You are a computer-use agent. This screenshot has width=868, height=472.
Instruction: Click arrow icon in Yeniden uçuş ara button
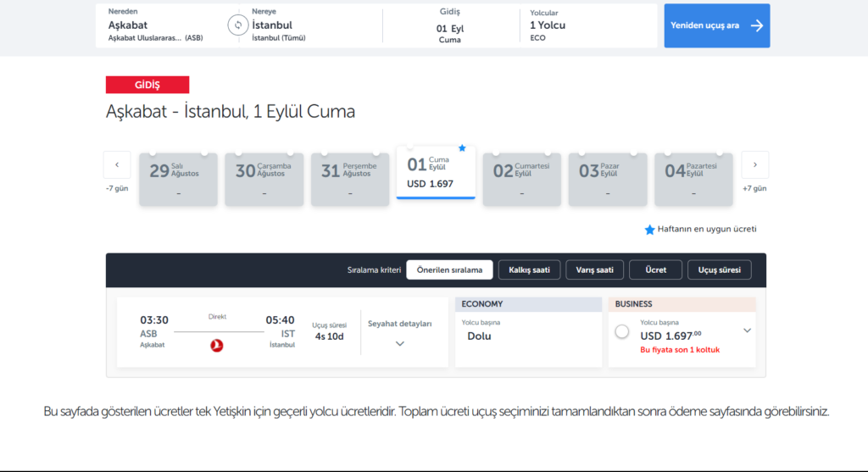[x=757, y=25]
